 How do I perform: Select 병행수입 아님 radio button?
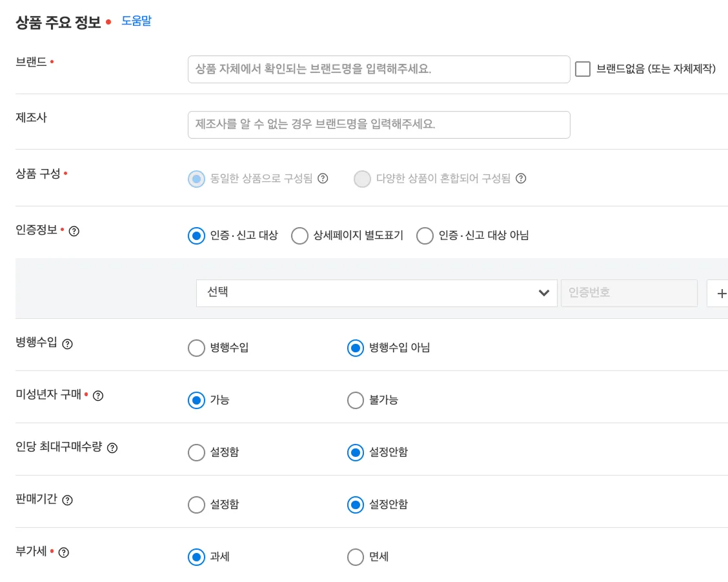pos(356,348)
